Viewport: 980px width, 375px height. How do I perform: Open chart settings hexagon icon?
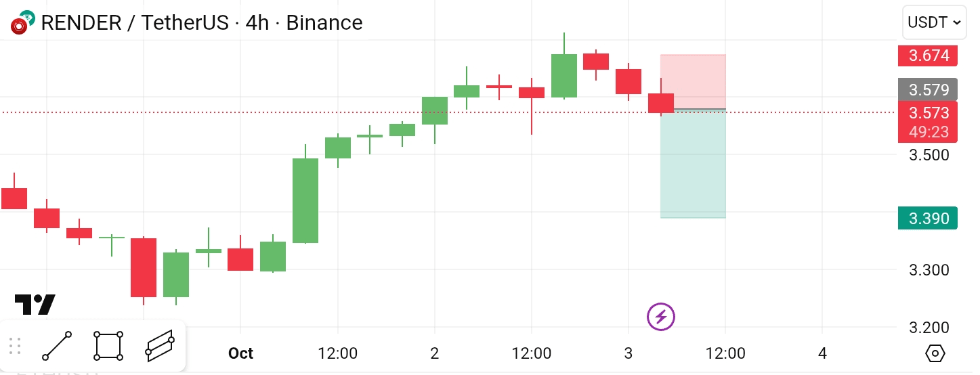click(935, 353)
